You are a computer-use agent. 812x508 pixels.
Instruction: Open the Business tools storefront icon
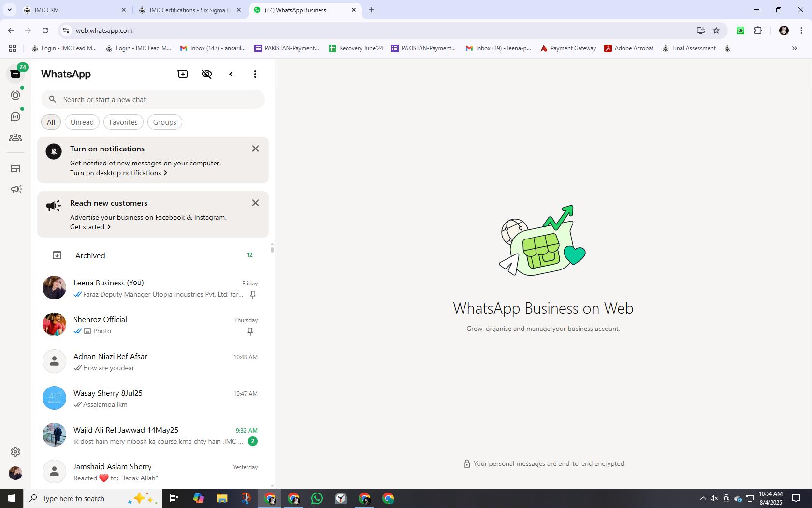[x=15, y=168]
